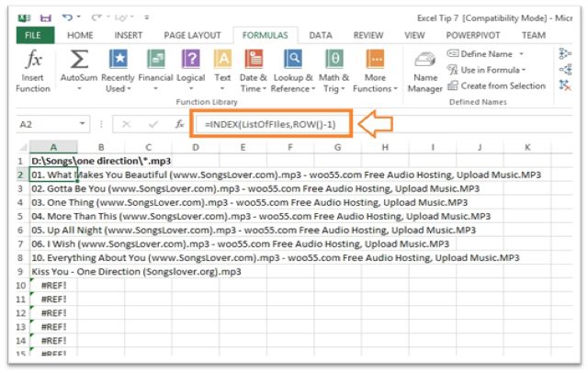This screenshot has width=588, height=373.
Task: Switch to the HOME tab
Action: pos(80,36)
